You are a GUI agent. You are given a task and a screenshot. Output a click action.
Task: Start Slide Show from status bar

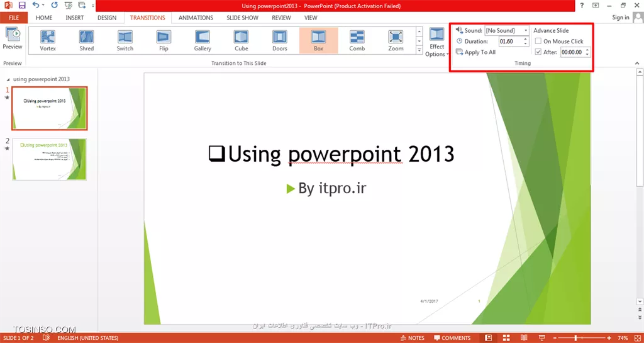pyautogui.click(x=541, y=338)
